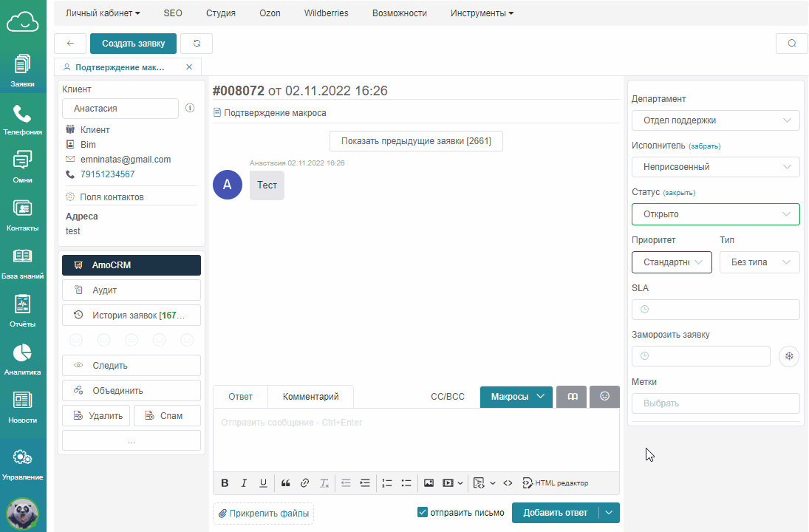Open the Инструменты menu
This screenshot has width=809, height=532.
coord(482,13)
